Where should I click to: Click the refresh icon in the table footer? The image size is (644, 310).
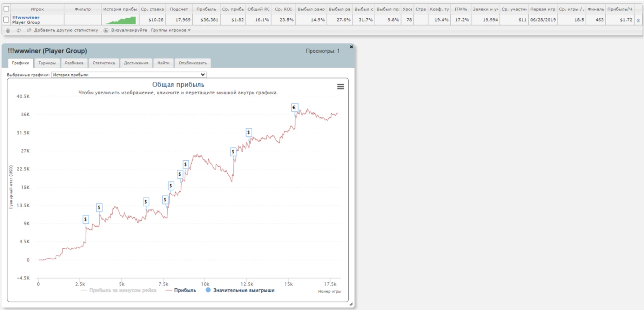[x=19, y=30]
